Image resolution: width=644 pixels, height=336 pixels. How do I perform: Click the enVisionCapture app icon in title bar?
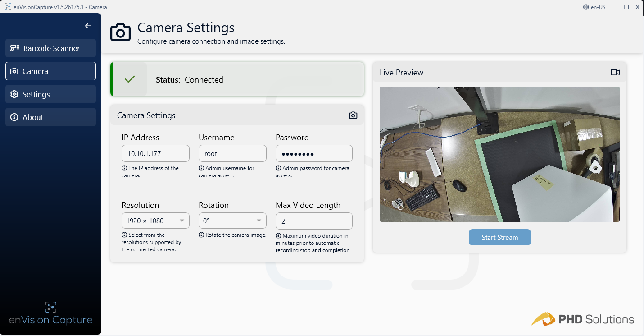[x=8, y=7]
